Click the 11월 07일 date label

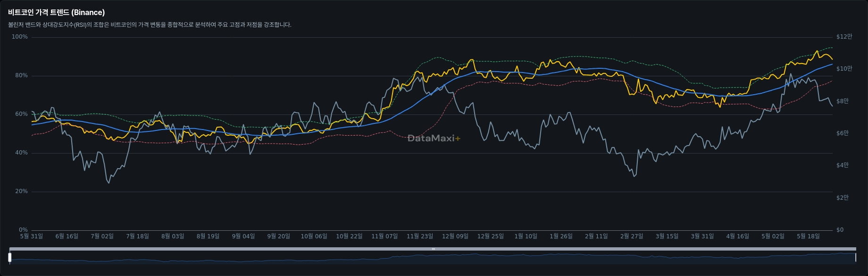tap(384, 236)
